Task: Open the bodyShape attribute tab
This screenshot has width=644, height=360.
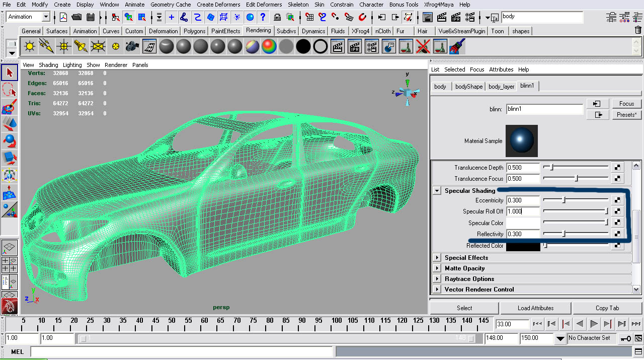Action: (x=468, y=87)
